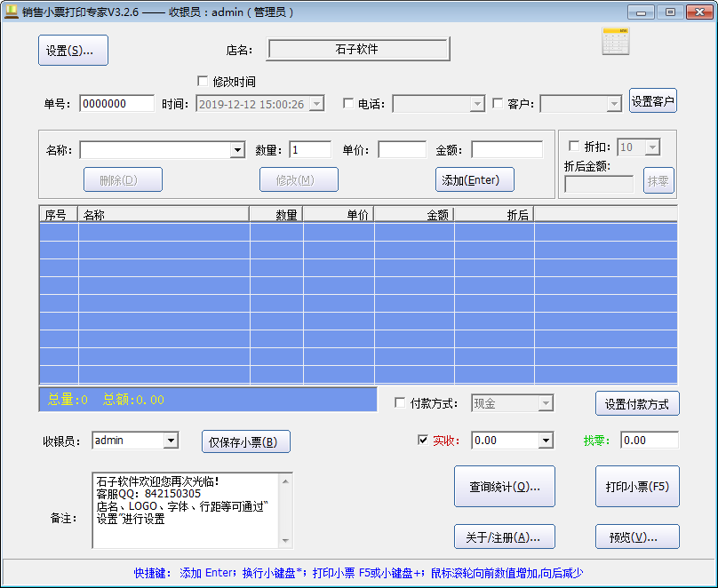The image size is (718, 588).
Task: Click the app icon in title bar
Action: click(x=11, y=12)
